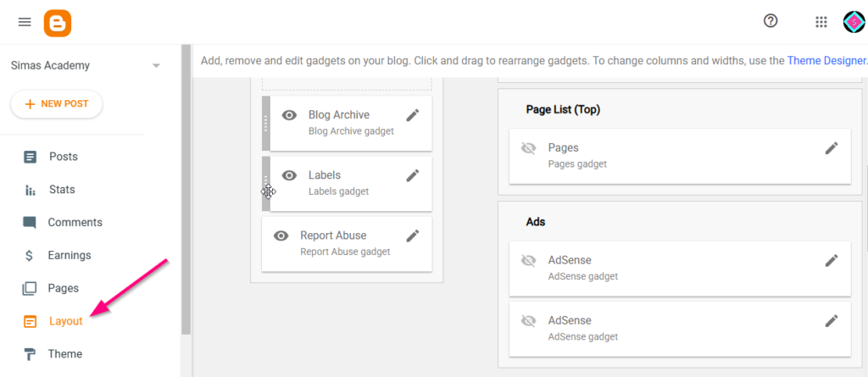The image size is (868, 377).
Task: Click the Pages stacked-sheets sidebar icon
Action: click(30, 288)
